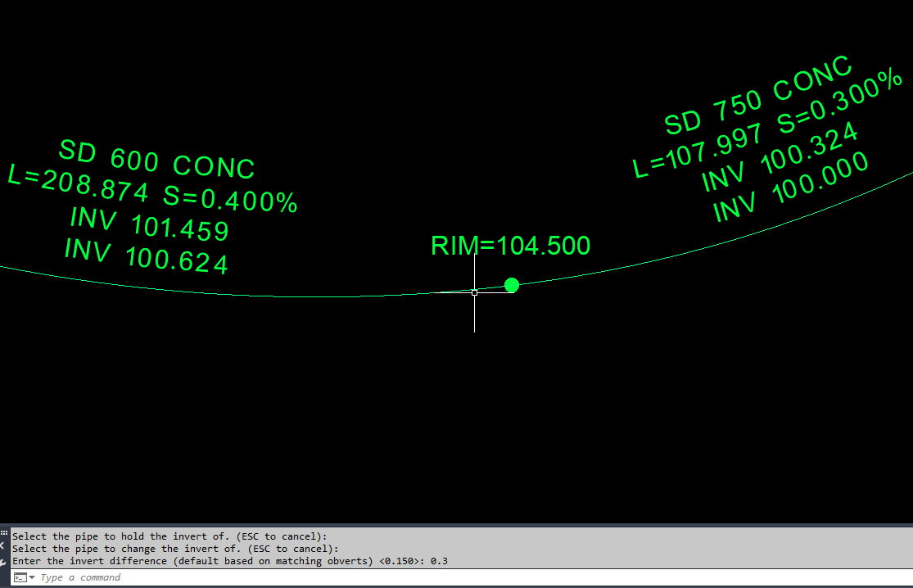Screen dimensions: 913x588
Task: Click the INV 100.624 invert text
Action: 146,256
